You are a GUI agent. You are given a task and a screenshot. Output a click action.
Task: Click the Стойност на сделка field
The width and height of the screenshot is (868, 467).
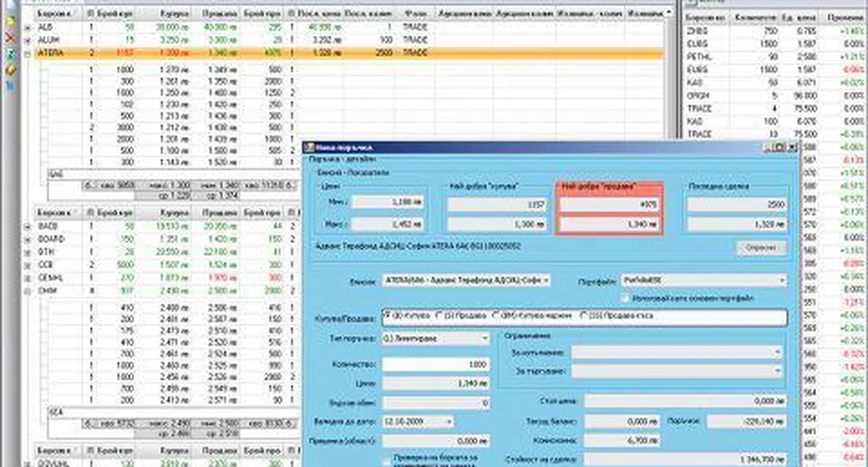pos(685,459)
